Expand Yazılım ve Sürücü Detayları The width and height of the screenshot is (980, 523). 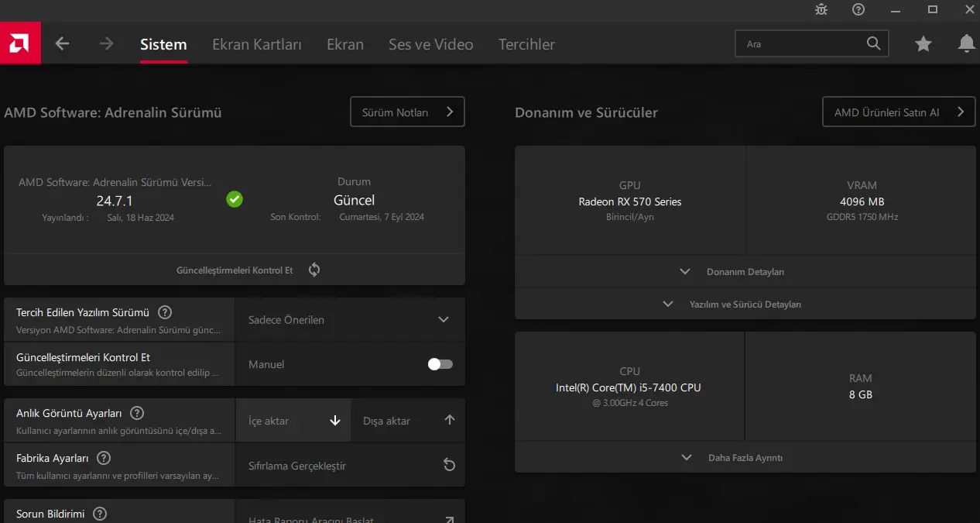click(745, 305)
